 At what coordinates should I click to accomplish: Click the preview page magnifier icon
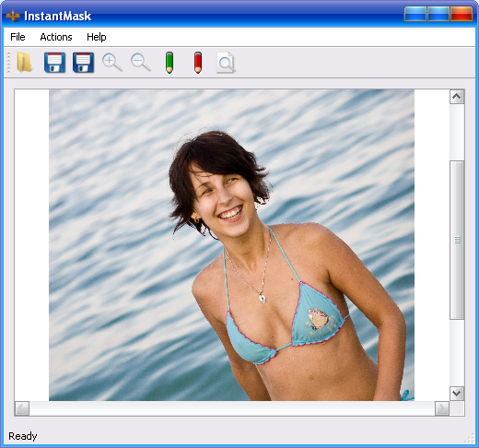(x=226, y=63)
